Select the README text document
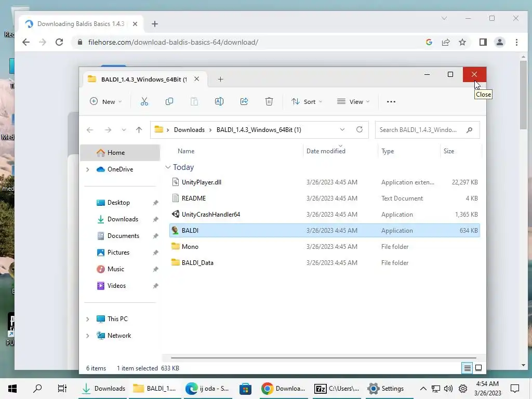 pyautogui.click(x=324, y=198)
